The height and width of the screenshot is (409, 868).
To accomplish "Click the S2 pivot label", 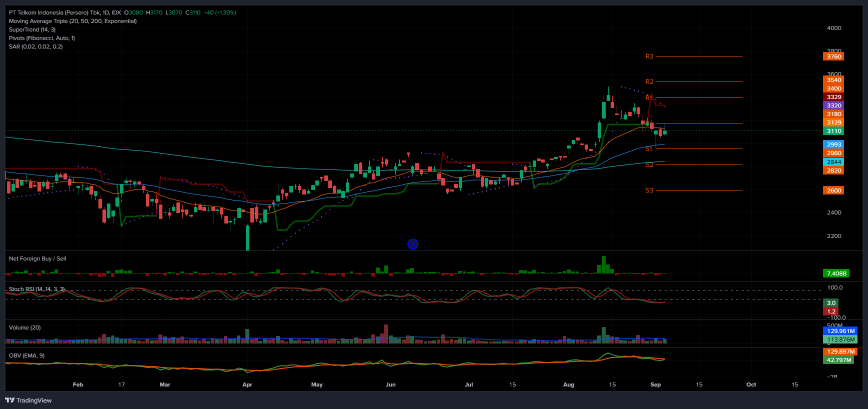I will [649, 164].
